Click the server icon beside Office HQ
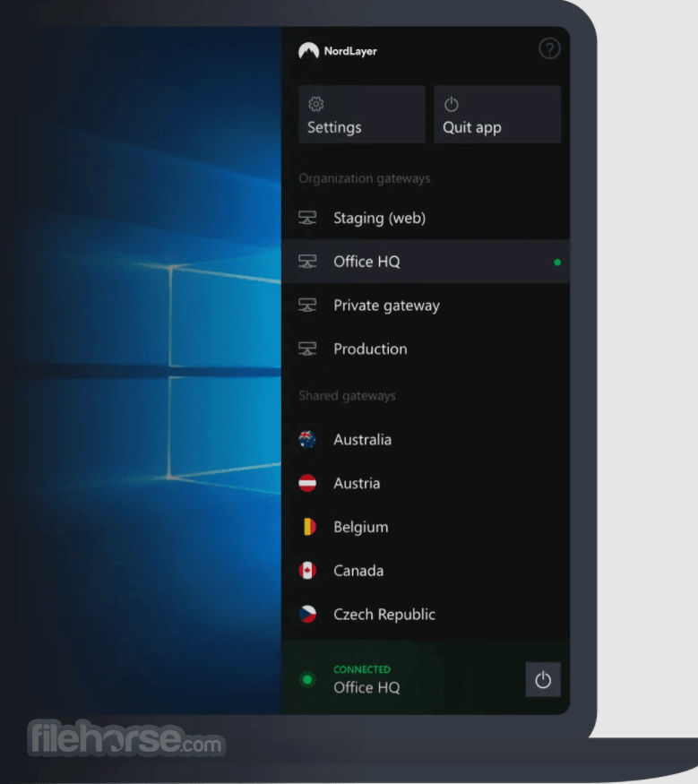Screen dimensions: 698x784 pyautogui.click(x=307, y=262)
